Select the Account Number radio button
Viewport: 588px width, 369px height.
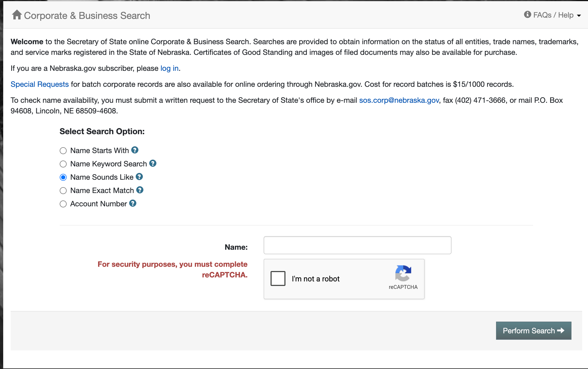[63, 204]
